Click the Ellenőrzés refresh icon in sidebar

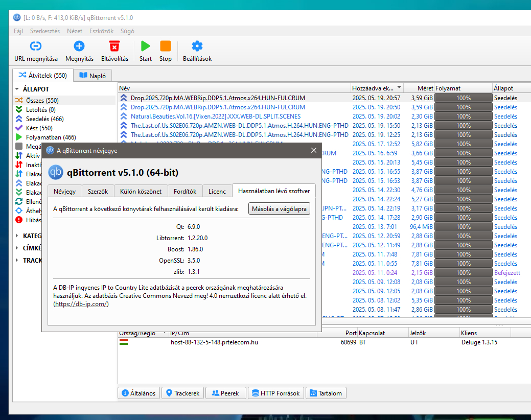coord(19,202)
